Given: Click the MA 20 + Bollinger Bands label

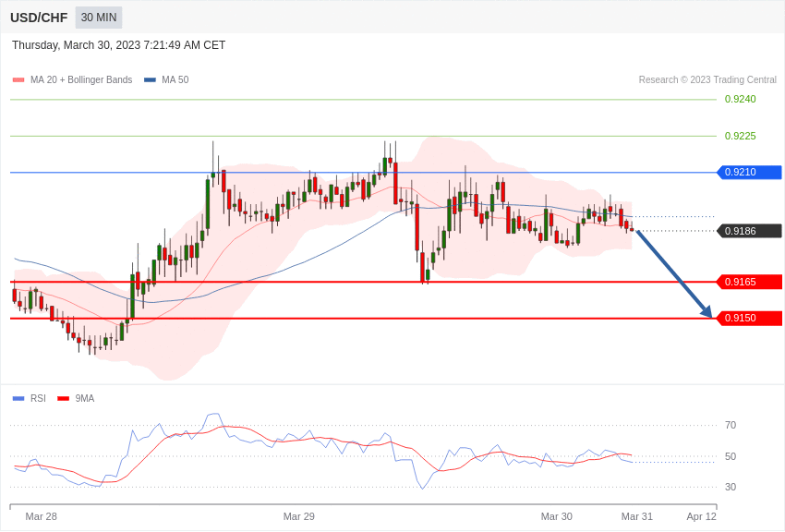Looking at the screenshot, I should 81,80.
